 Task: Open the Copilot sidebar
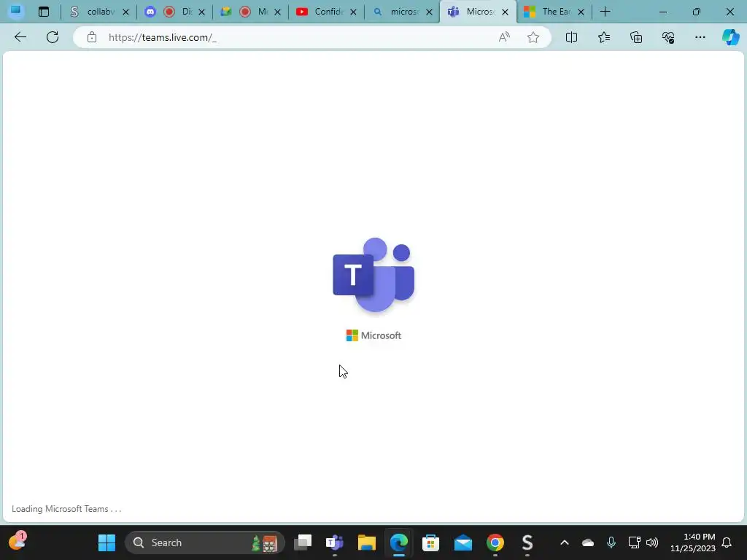click(x=731, y=37)
